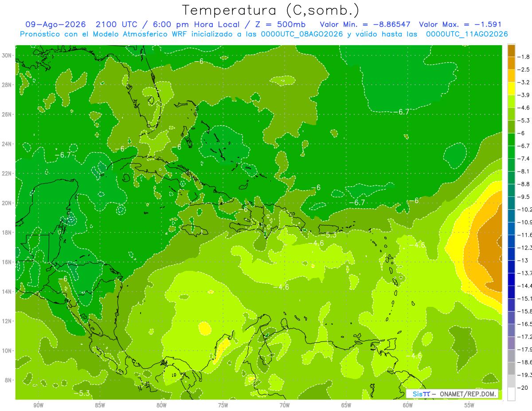Click the latitude axis label "10N"
532x411 pixels.
point(8,350)
